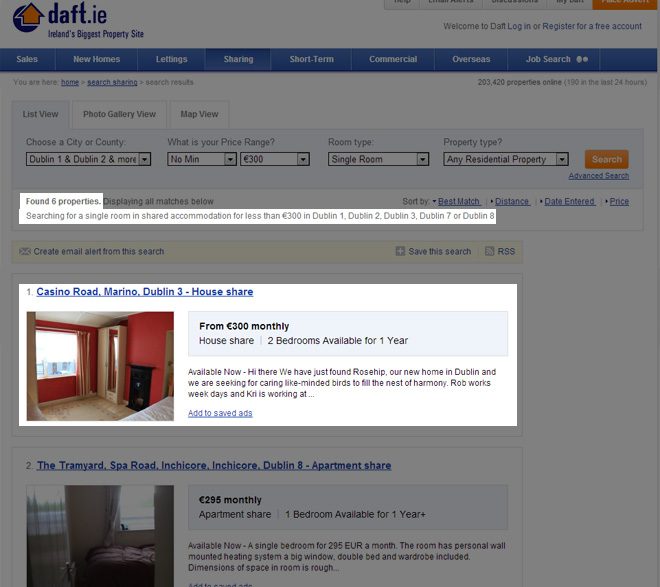Open the Any Residential Property dropdown

click(506, 159)
